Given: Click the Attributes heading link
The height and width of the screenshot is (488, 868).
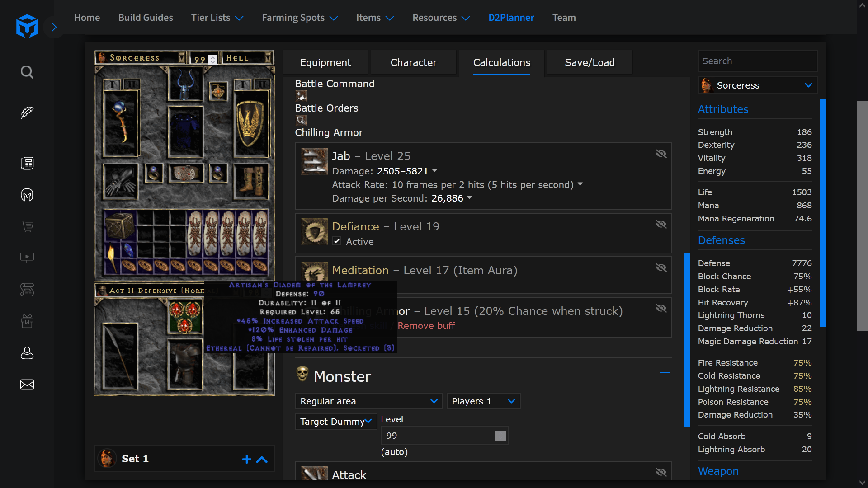Looking at the screenshot, I should 723,109.
